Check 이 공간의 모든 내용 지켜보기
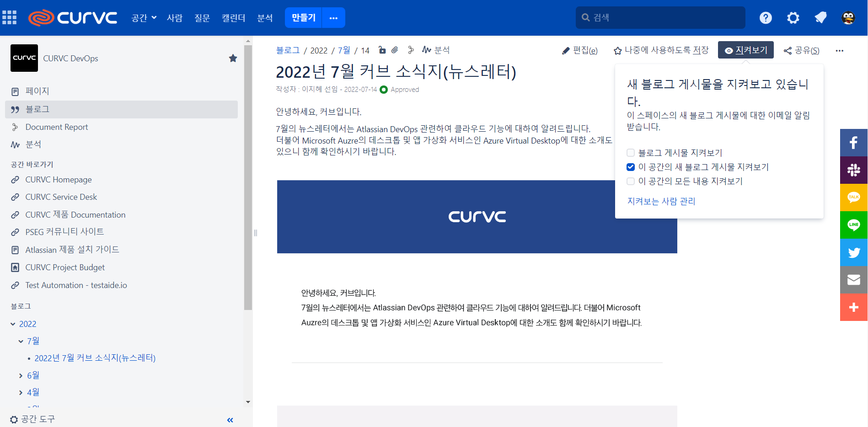 (x=631, y=181)
